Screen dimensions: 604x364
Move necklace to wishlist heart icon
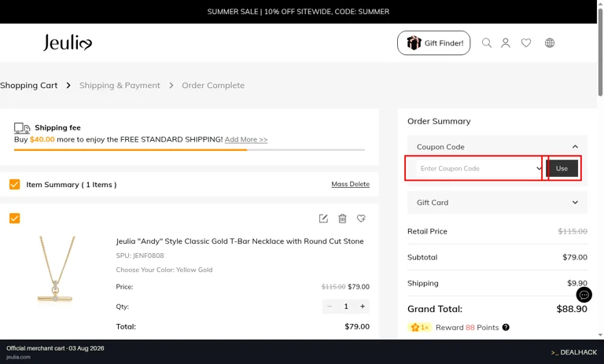point(361,219)
